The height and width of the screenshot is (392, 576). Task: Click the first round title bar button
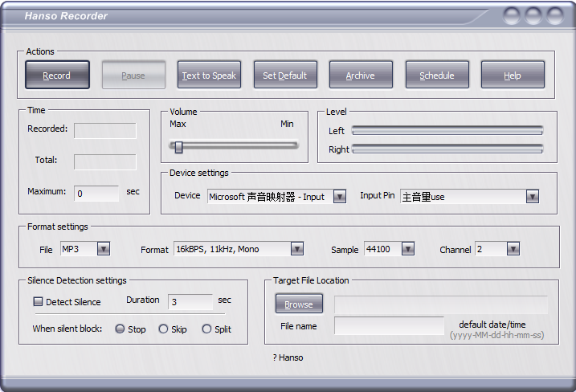(512, 16)
